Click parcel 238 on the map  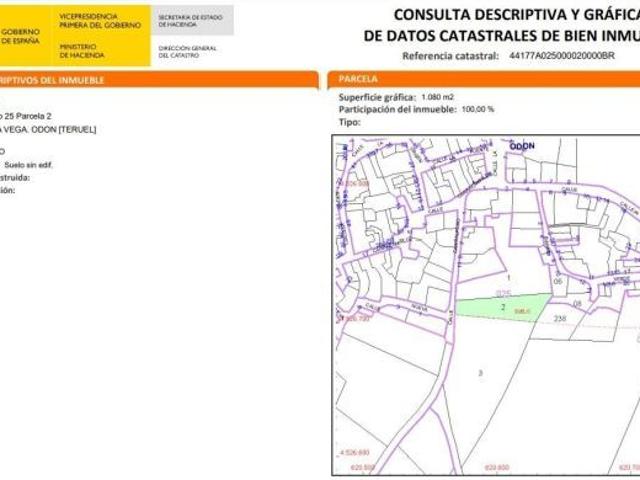559,318
